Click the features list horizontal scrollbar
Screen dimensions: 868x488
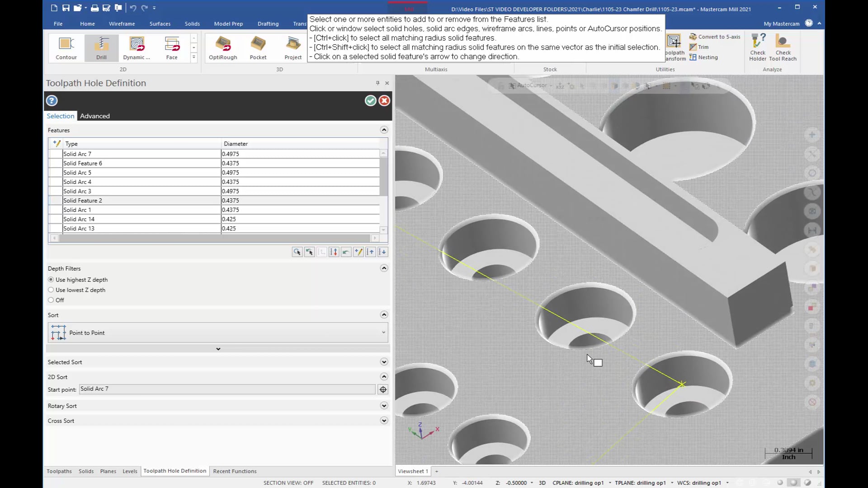click(214, 238)
